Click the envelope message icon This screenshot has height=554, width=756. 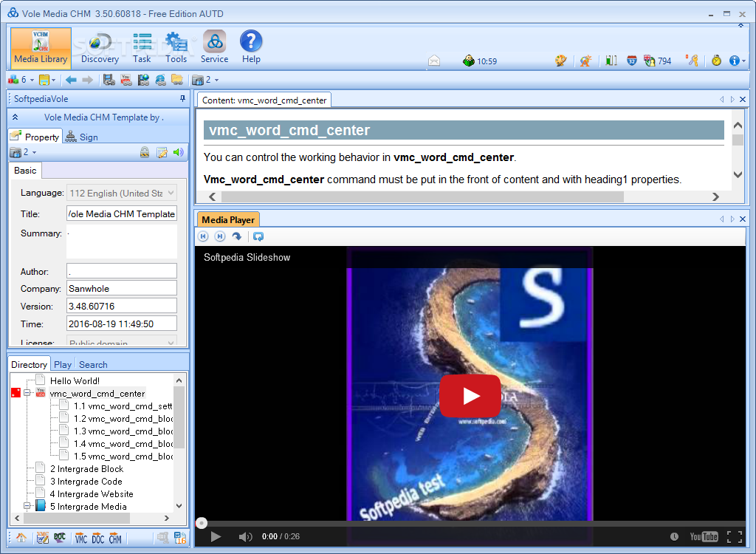(434, 61)
